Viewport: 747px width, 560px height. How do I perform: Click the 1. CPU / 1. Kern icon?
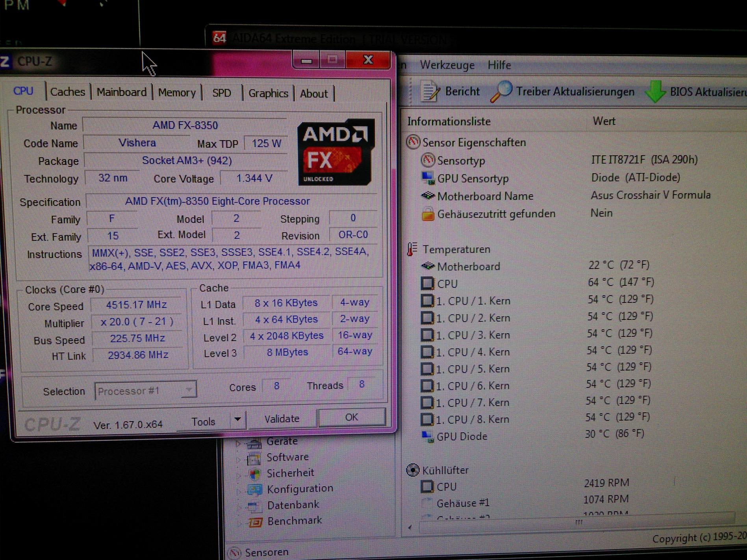[427, 301]
